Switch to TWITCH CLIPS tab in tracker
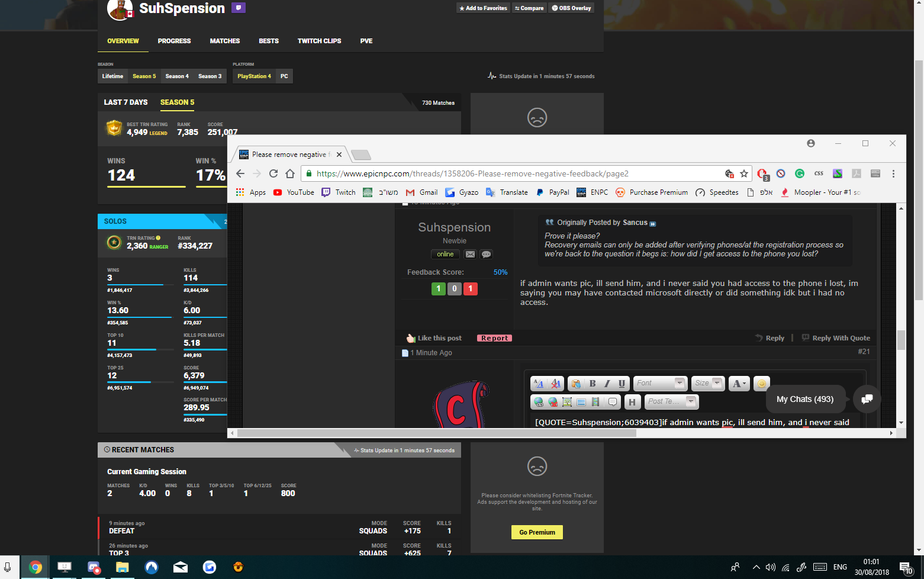 [319, 41]
